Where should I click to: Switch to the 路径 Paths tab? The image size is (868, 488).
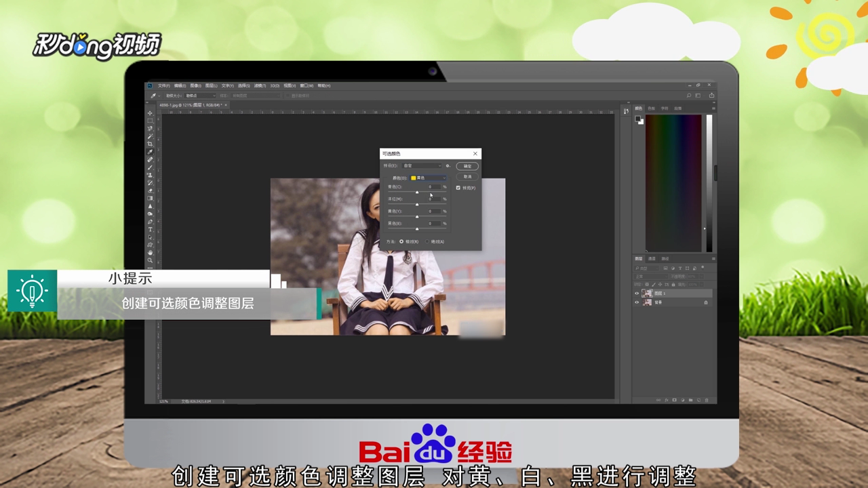coord(665,259)
